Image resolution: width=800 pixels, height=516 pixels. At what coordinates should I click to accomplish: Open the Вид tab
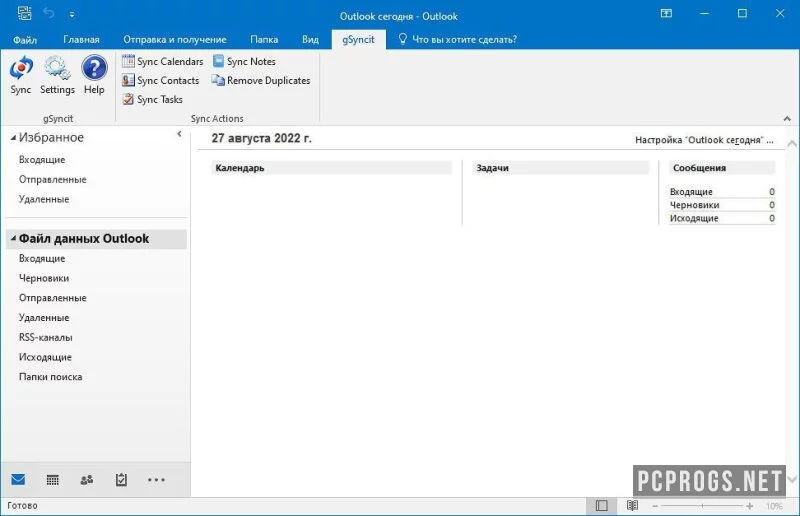click(310, 39)
